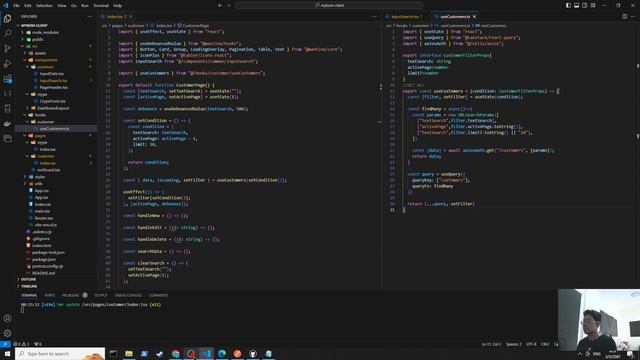640x360 pixels.
Task: Close the useCustomers.ts tab
Action: [474, 17]
